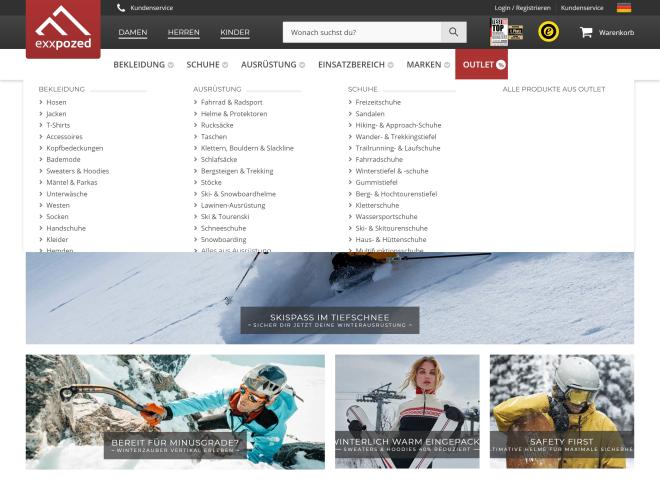Open Safety First helmets tile
This screenshot has height=494, width=660.
[x=562, y=412]
